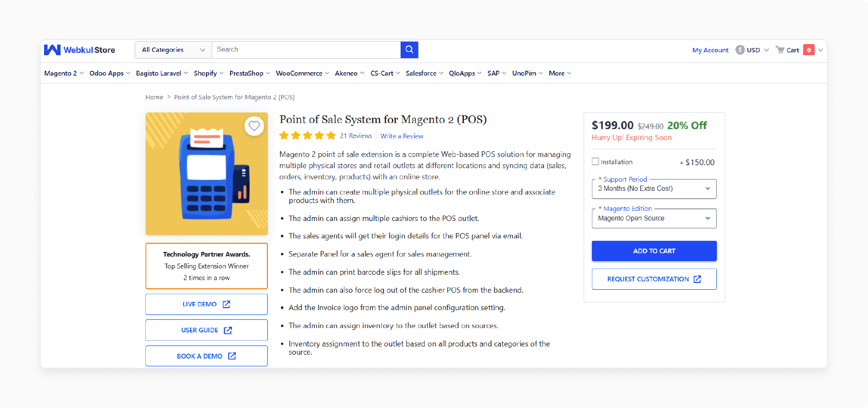Enable the Installation checkbox

pyautogui.click(x=595, y=162)
